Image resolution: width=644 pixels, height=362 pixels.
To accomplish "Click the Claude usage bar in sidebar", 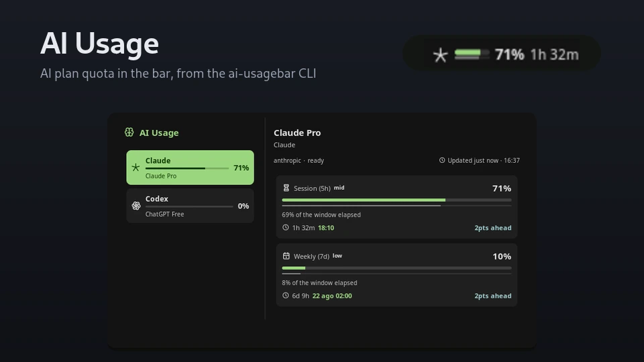I will (187, 168).
